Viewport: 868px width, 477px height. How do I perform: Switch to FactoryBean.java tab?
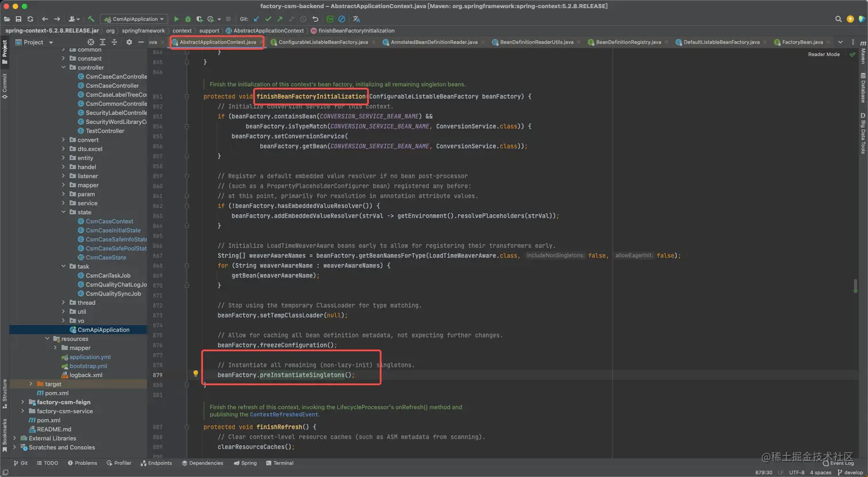(x=802, y=42)
